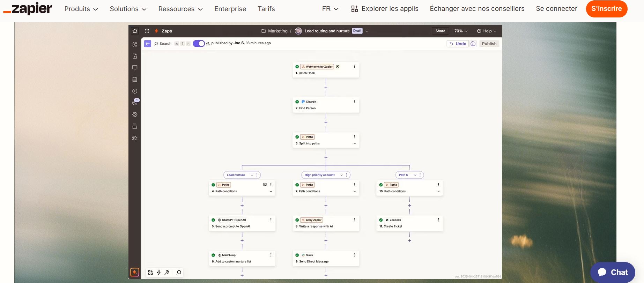Expand the Path C dropdown
Viewport: 644px width, 283px height.
click(x=415, y=175)
